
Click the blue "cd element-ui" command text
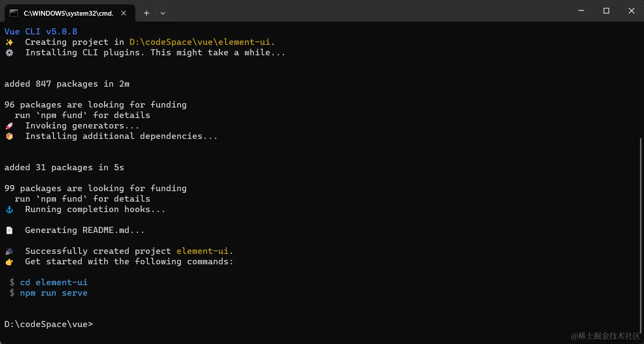point(53,283)
